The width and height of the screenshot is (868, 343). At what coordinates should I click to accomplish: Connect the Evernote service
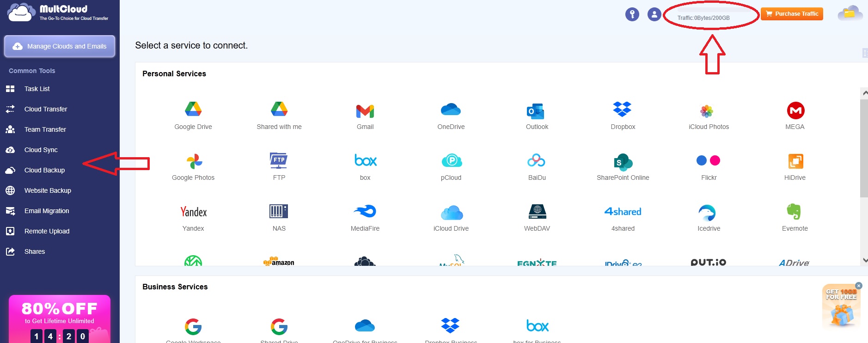795,217
